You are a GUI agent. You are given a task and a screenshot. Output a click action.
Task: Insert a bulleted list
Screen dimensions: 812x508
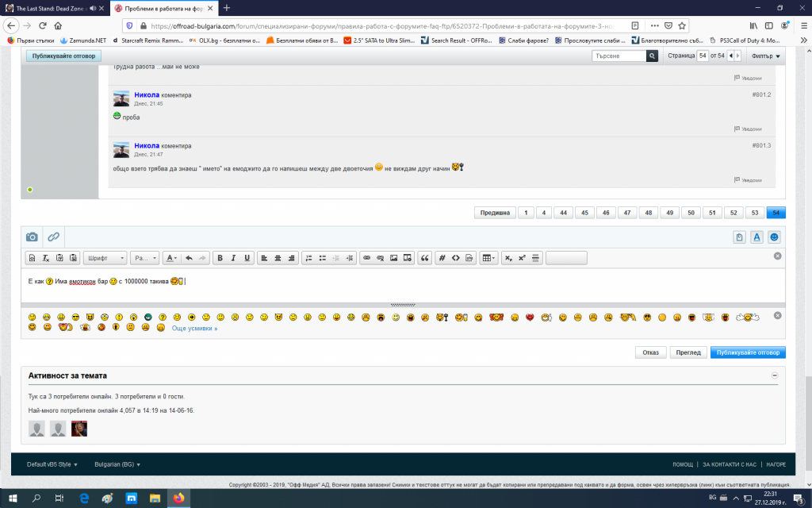(x=322, y=258)
